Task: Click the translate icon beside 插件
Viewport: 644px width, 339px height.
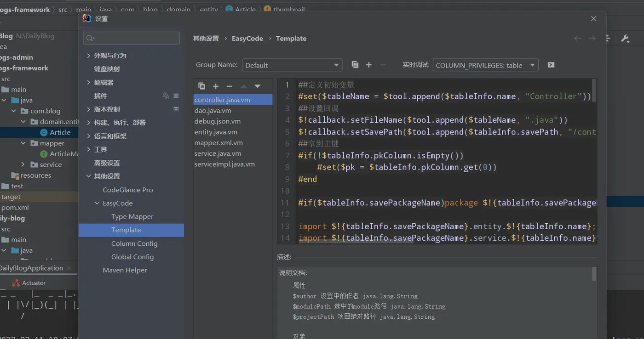Action: click(166, 96)
